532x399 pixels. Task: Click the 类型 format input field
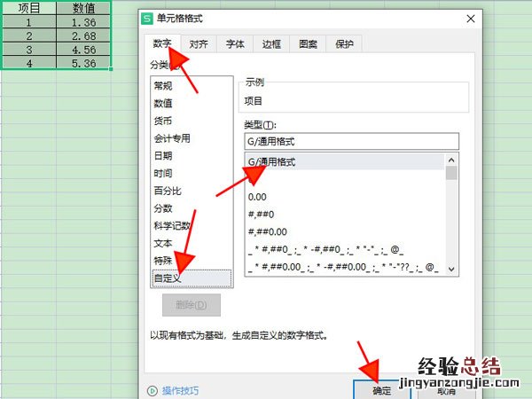(x=351, y=141)
